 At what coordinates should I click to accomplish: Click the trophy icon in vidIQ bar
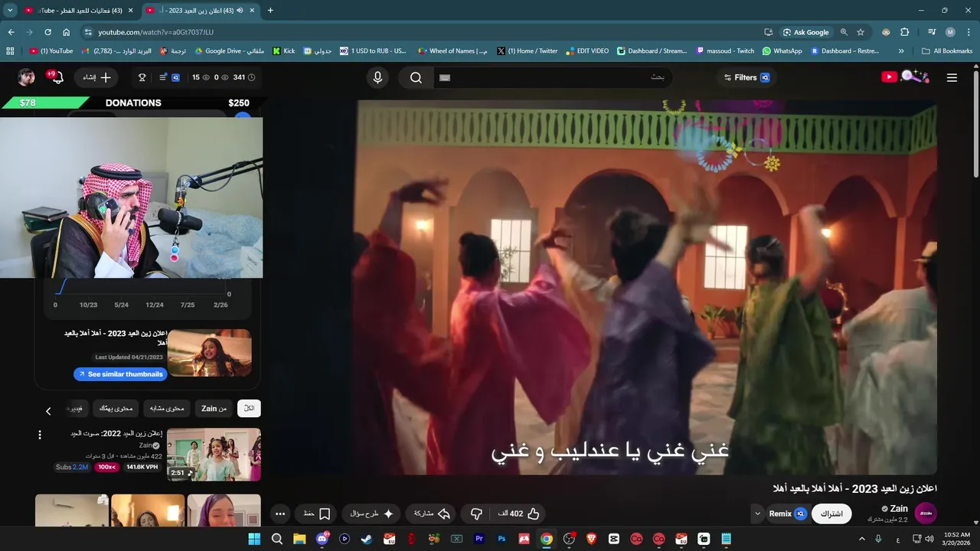[142, 77]
